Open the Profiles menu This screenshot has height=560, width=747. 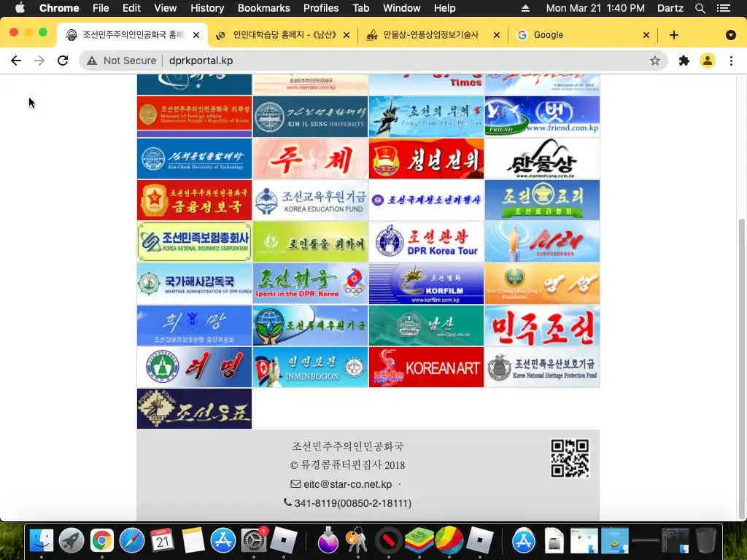coord(321,8)
